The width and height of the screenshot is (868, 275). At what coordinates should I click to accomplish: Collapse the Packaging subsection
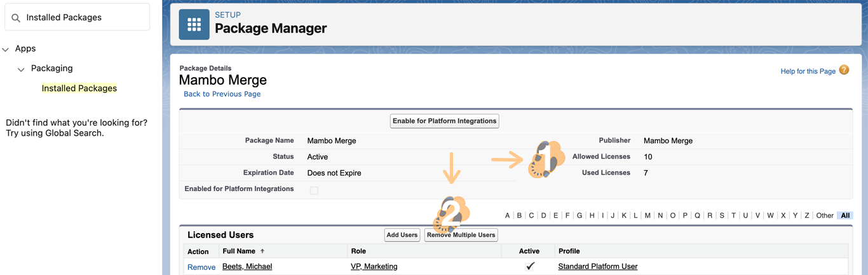point(21,69)
